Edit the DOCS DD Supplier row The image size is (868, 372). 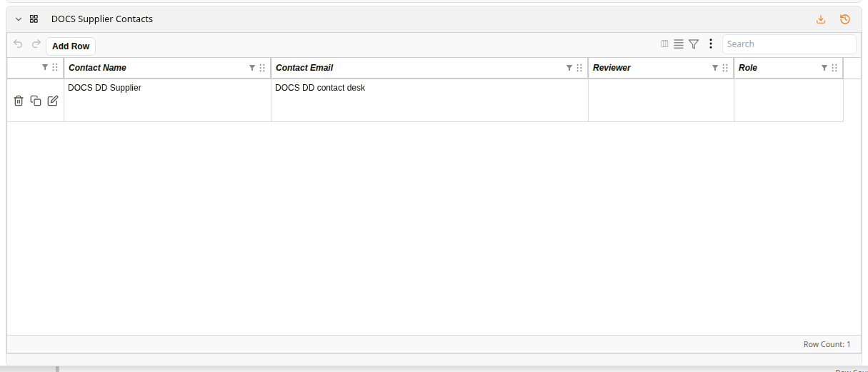pyautogui.click(x=53, y=101)
